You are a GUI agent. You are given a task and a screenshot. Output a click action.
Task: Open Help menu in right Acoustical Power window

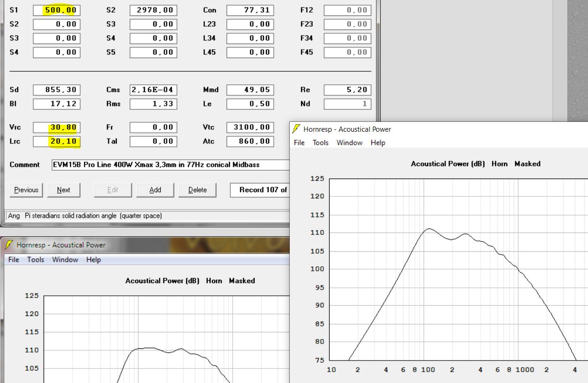[378, 143]
